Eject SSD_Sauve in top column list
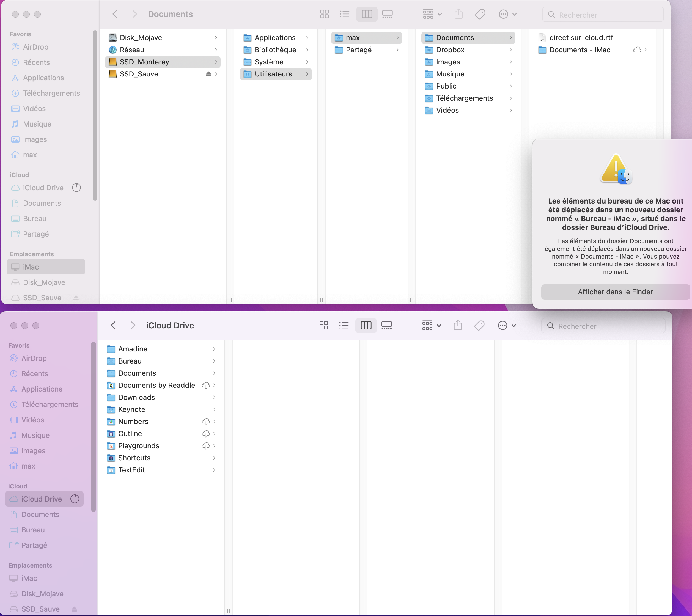 pyautogui.click(x=208, y=74)
